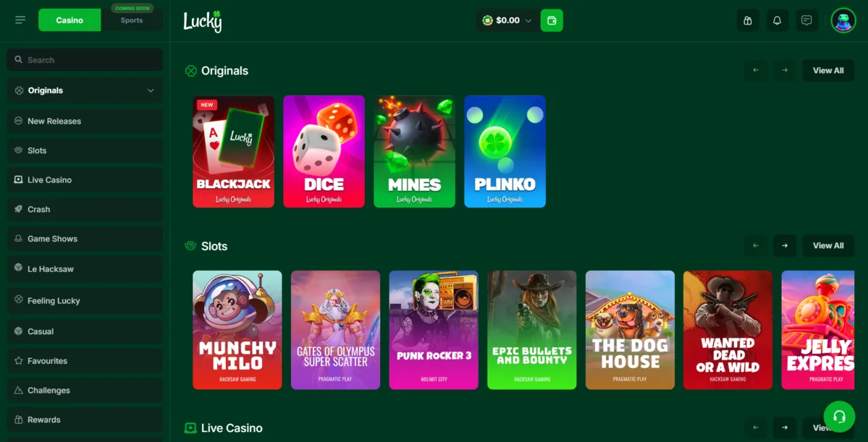Open the green wallet icon button

pos(552,20)
